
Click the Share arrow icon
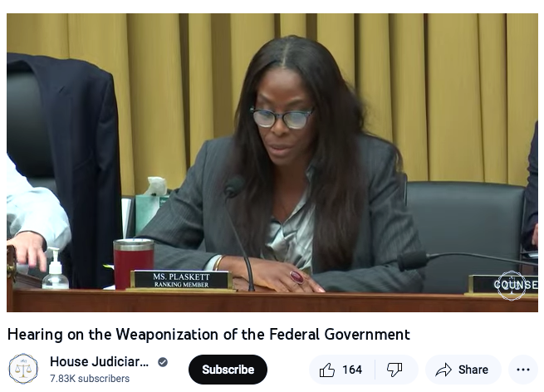(444, 370)
